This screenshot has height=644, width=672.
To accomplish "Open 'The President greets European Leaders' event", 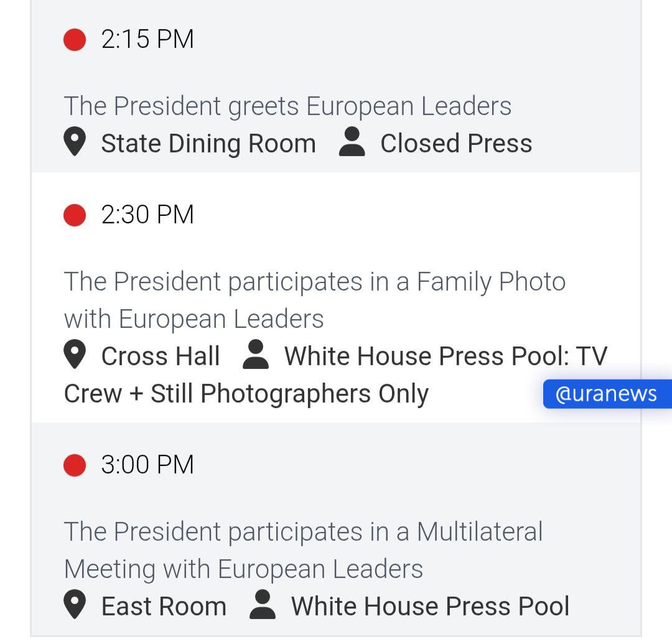I will pos(287,106).
